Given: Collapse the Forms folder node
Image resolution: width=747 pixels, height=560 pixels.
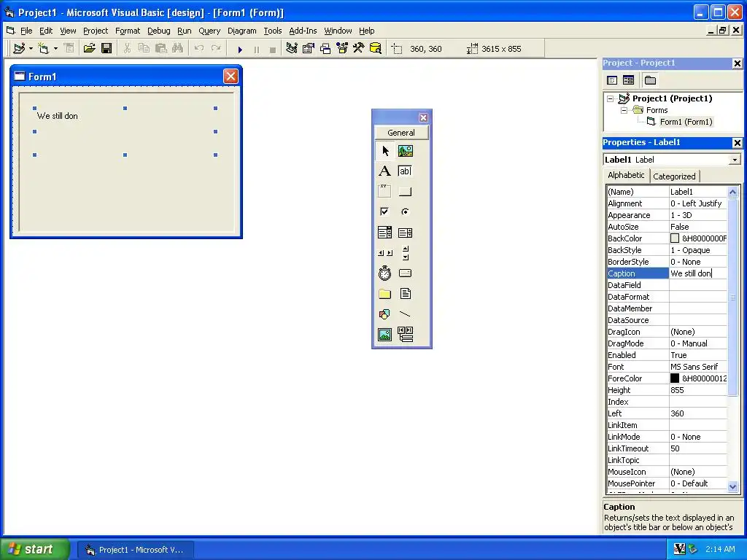Looking at the screenshot, I should click(x=624, y=111).
